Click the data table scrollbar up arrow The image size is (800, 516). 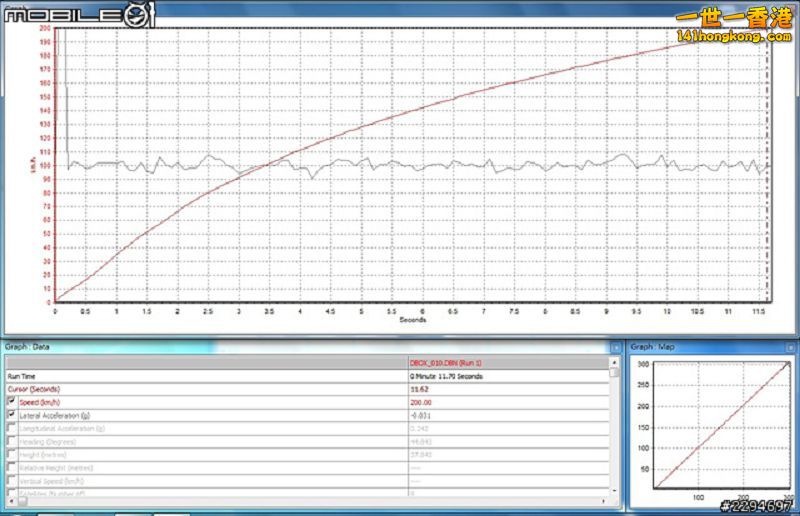[x=614, y=360]
